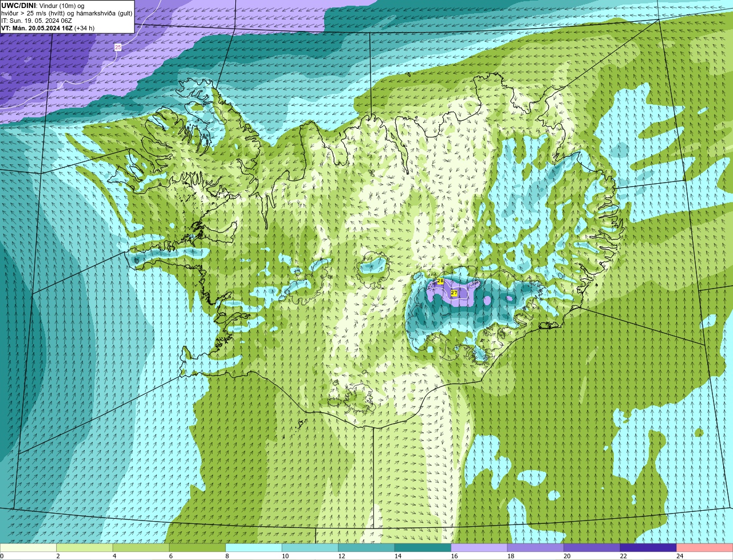Click the legend scale number '20'

coord(567,556)
